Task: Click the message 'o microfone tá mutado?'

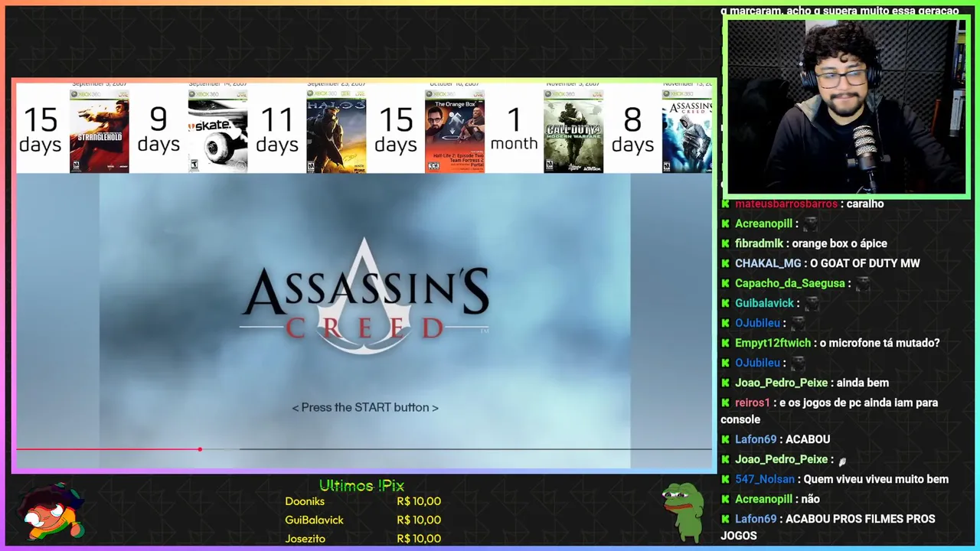Action: click(x=879, y=344)
